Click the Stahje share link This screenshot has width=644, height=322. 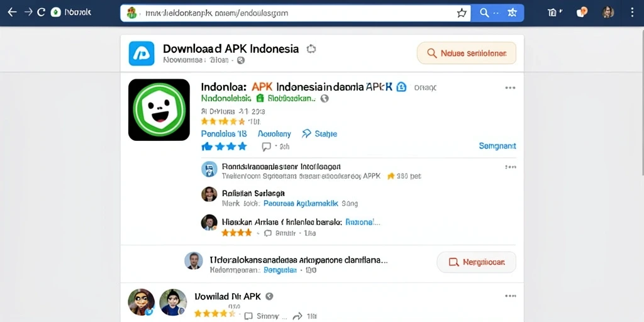pyautogui.click(x=319, y=134)
